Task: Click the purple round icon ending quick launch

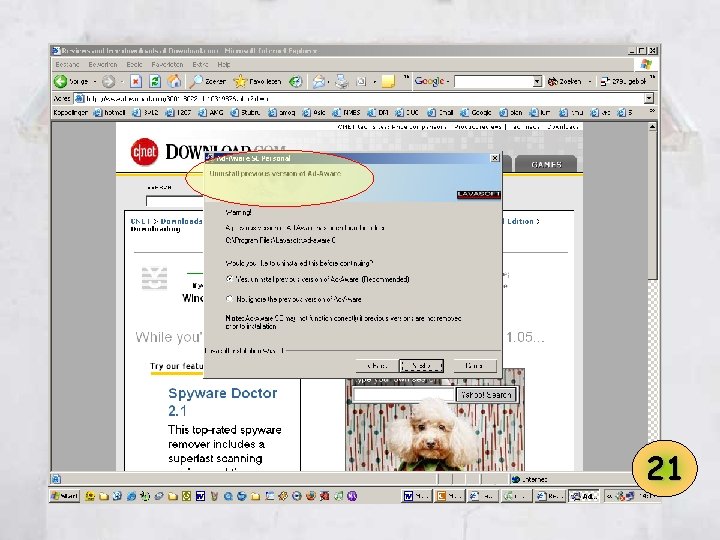Action: pyautogui.click(x=352, y=496)
